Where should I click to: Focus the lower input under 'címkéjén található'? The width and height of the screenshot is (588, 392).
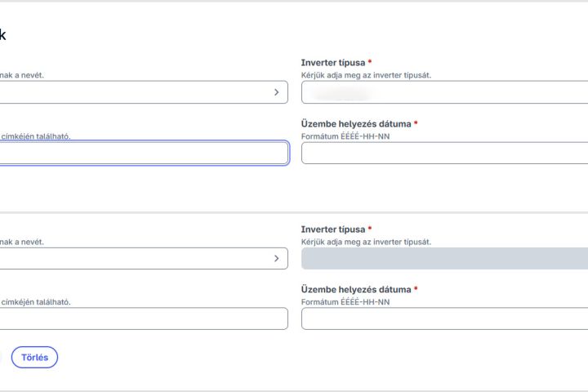[x=139, y=318]
